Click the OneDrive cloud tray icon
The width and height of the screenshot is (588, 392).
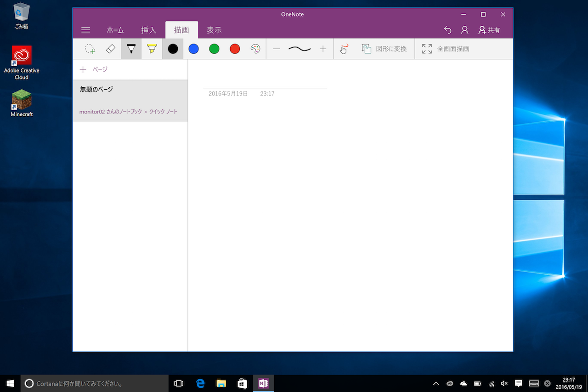(464, 383)
